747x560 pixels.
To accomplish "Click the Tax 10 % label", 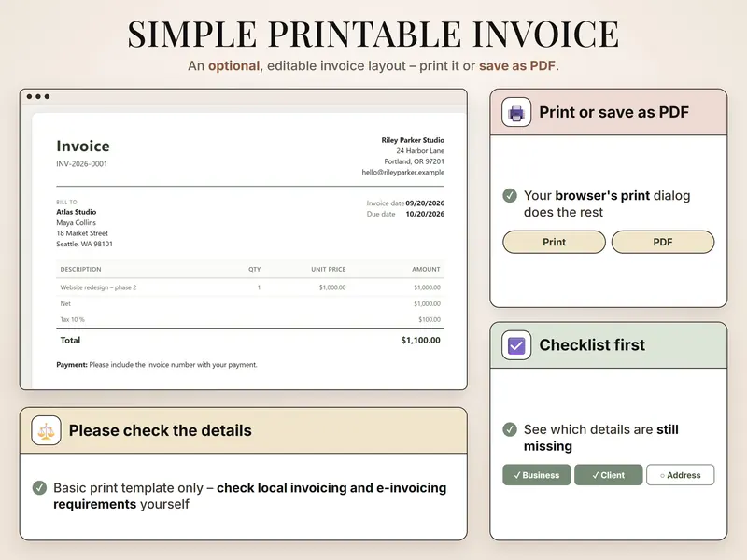I will 73,319.
